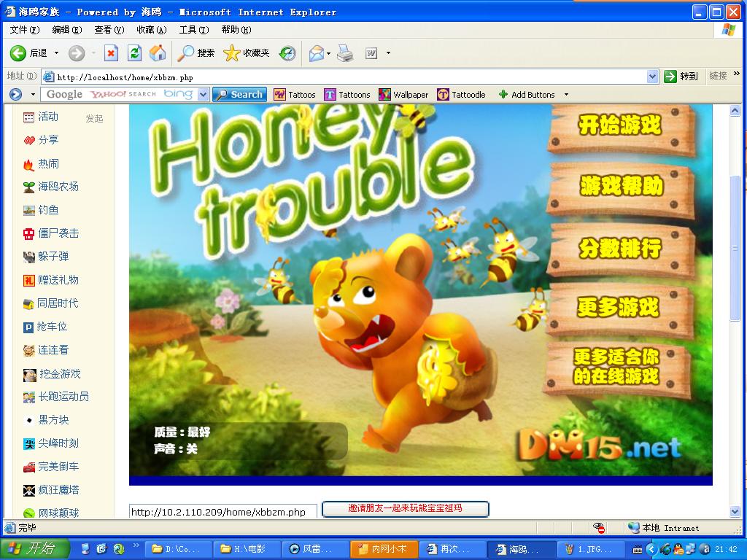Click the Tattoos toolbar link
The width and height of the screenshot is (747, 560).
295,95
